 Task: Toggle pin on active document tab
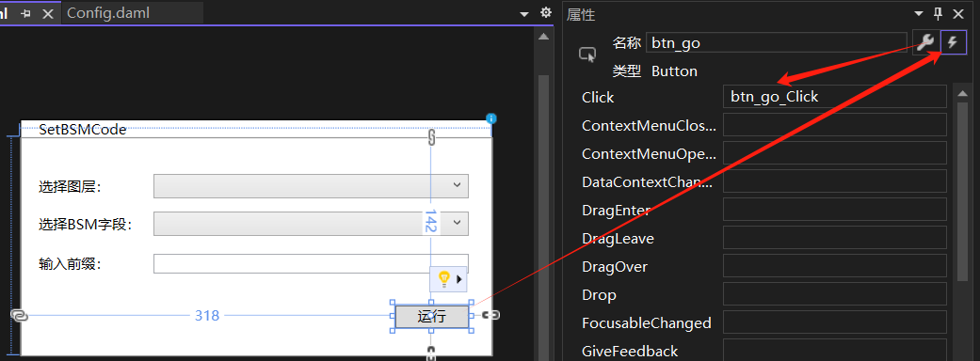(x=25, y=14)
